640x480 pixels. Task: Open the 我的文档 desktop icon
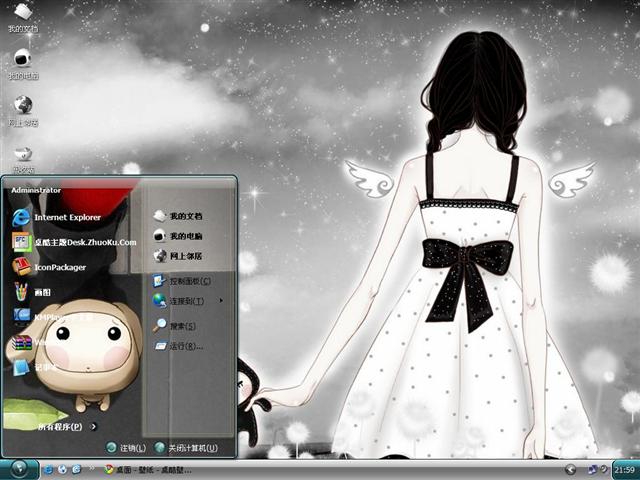(x=23, y=17)
